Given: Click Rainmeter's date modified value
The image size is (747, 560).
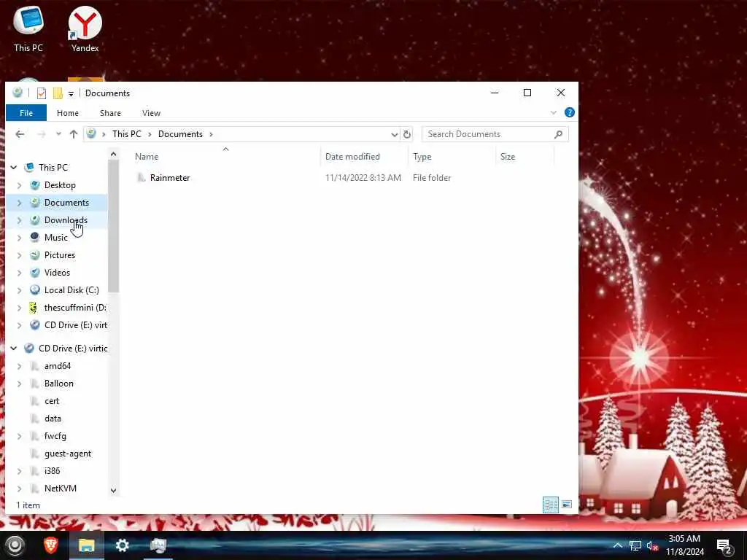Looking at the screenshot, I should click(x=363, y=178).
